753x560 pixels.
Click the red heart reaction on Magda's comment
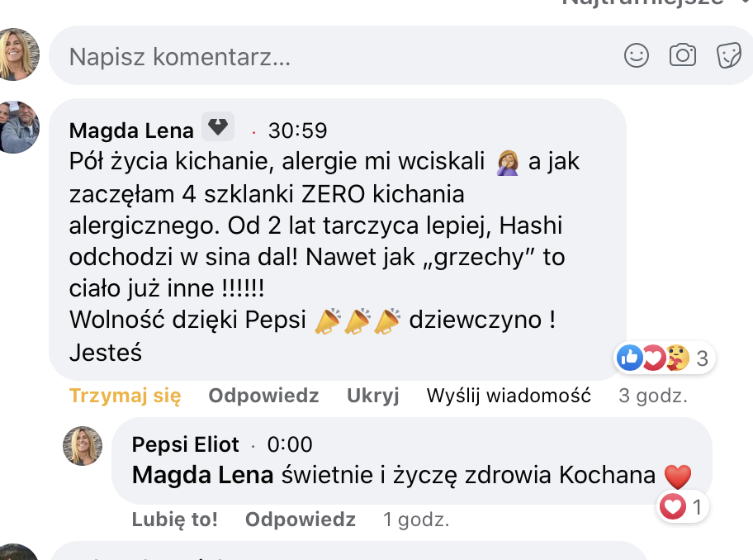653,358
